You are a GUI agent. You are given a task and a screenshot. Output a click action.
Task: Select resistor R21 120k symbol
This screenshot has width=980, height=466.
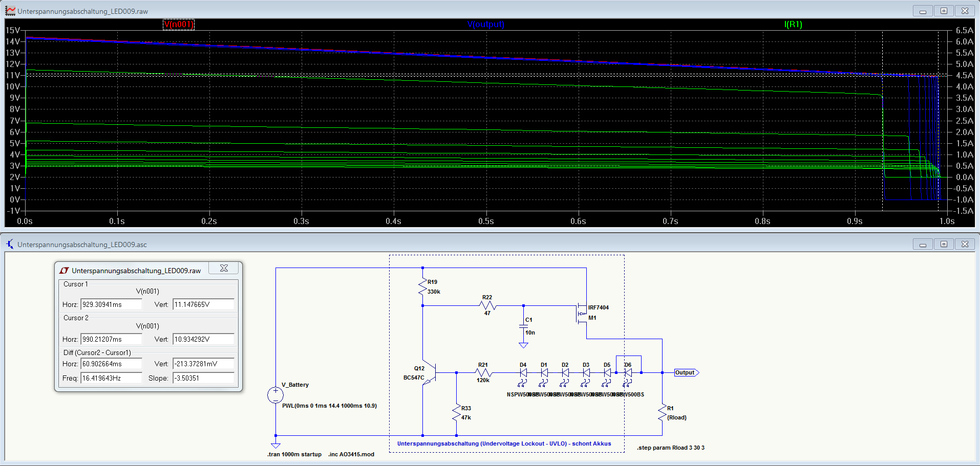coord(483,372)
